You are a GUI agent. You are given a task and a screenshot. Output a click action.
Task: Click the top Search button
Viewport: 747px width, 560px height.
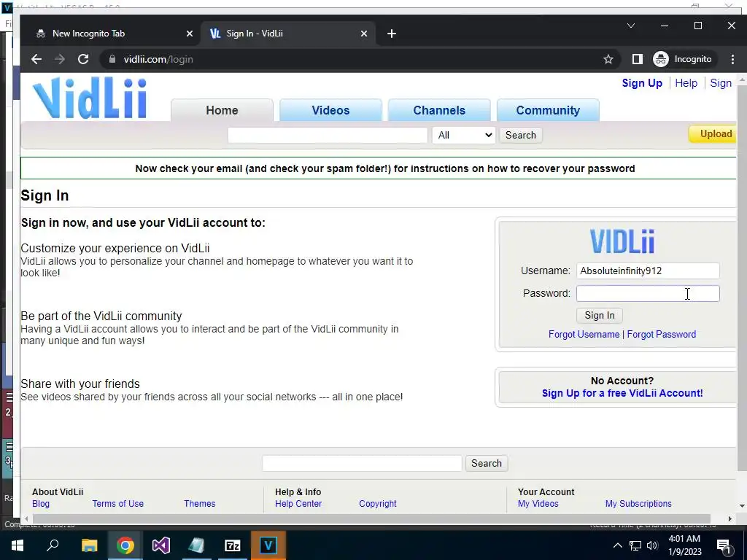(521, 135)
